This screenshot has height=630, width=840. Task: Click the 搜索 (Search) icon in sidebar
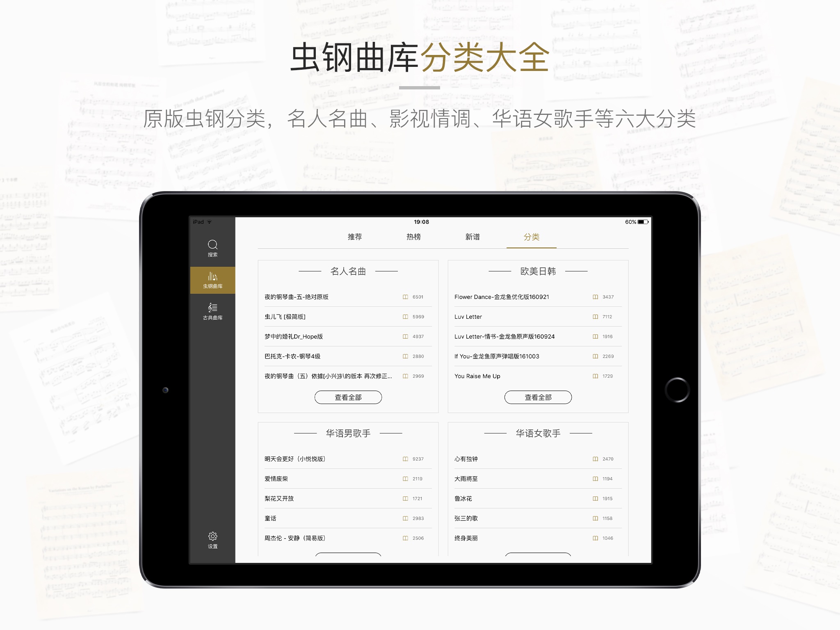point(212,246)
